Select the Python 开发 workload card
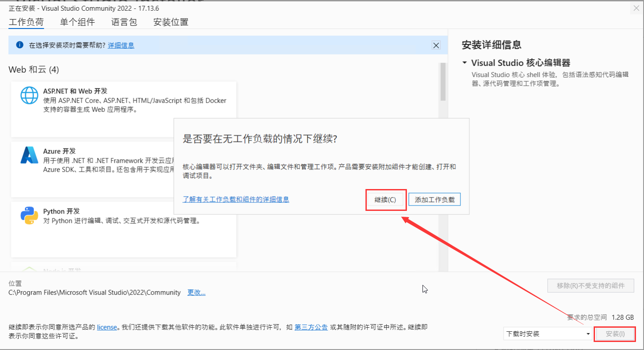644x350 pixels. click(124, 229)
